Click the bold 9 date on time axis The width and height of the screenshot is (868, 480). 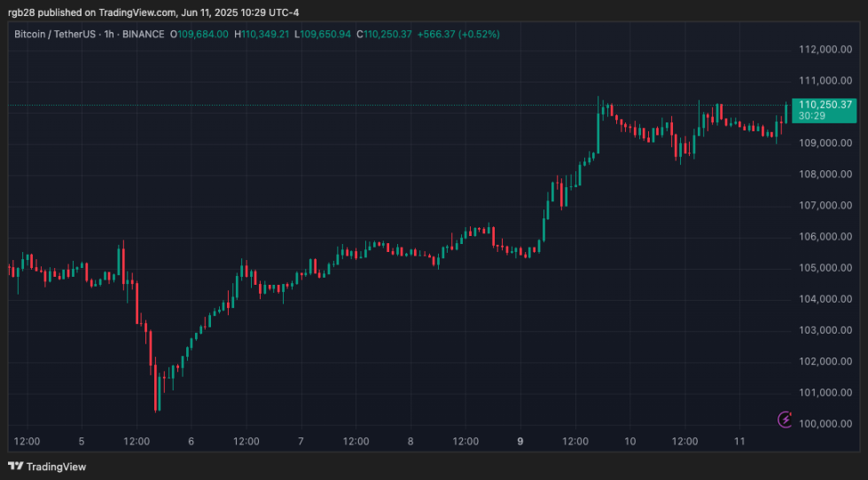pos(521,441)
